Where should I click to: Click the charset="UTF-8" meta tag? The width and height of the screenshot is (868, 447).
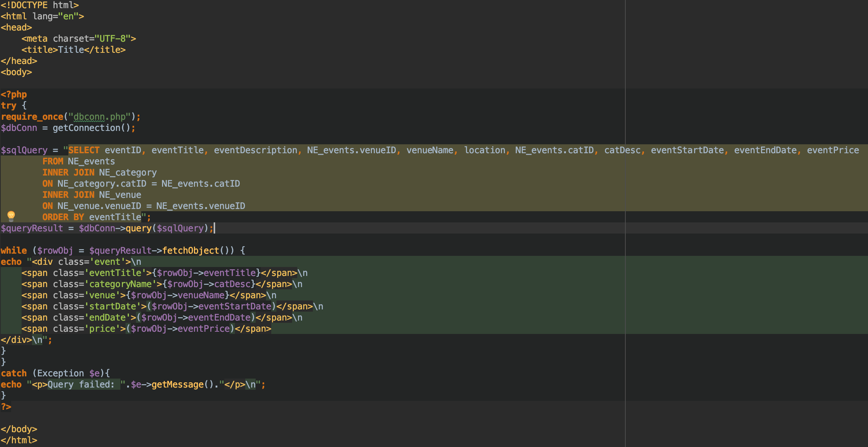pos(79,39)
